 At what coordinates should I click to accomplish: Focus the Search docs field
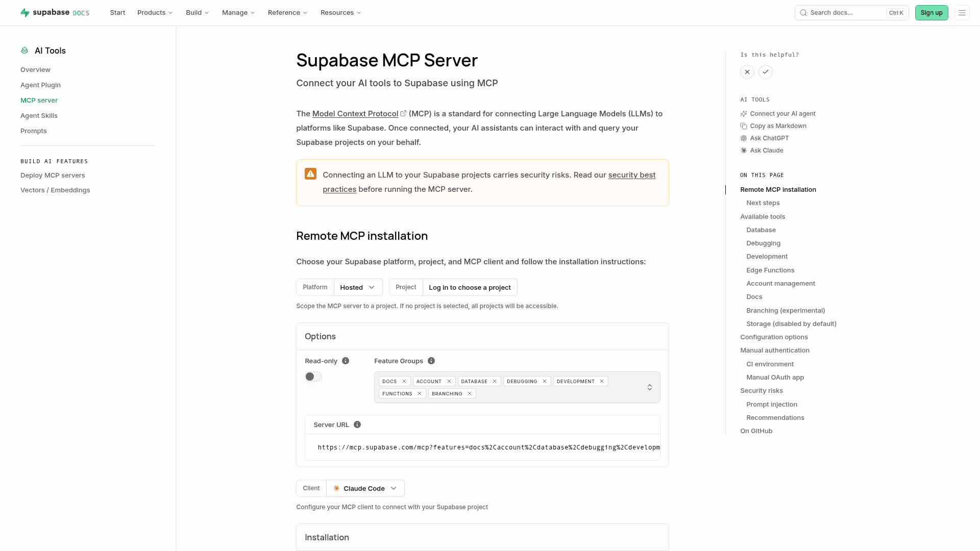click(851, 13)
